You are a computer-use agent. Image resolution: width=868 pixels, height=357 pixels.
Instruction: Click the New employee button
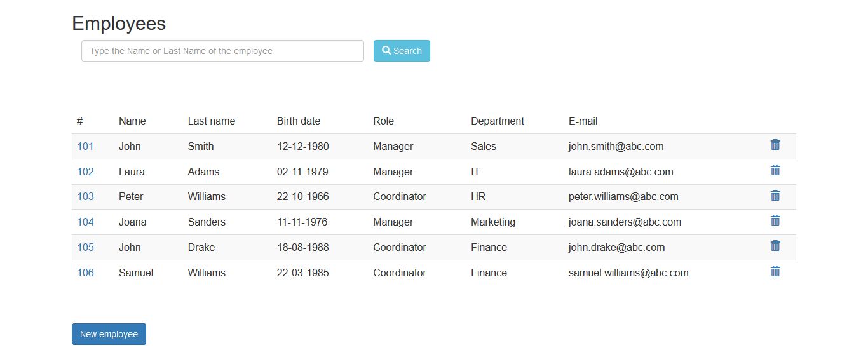(109, 334)
